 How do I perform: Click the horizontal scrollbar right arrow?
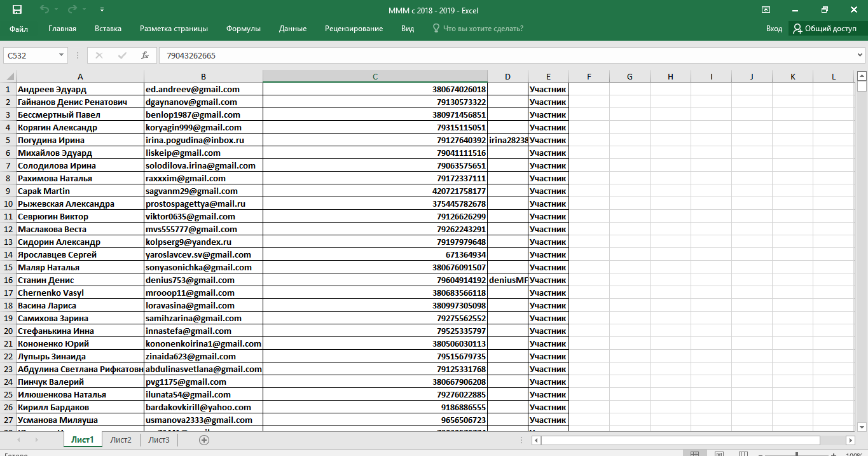pos(850,440)
